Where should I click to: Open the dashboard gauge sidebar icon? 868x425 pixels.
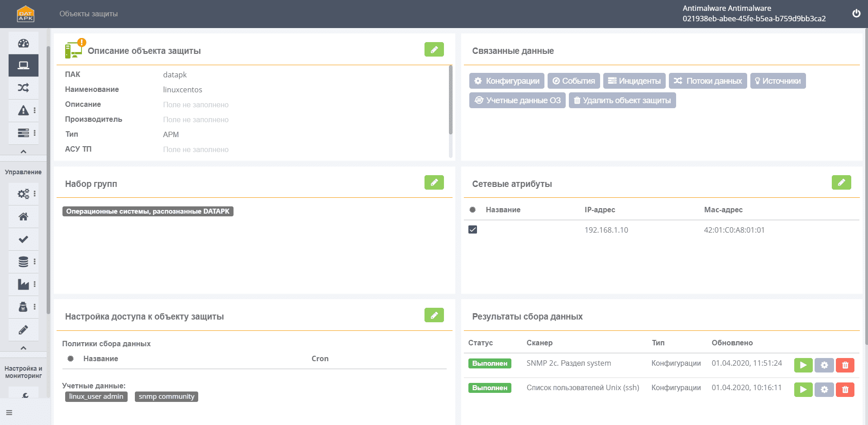point(24,43)
